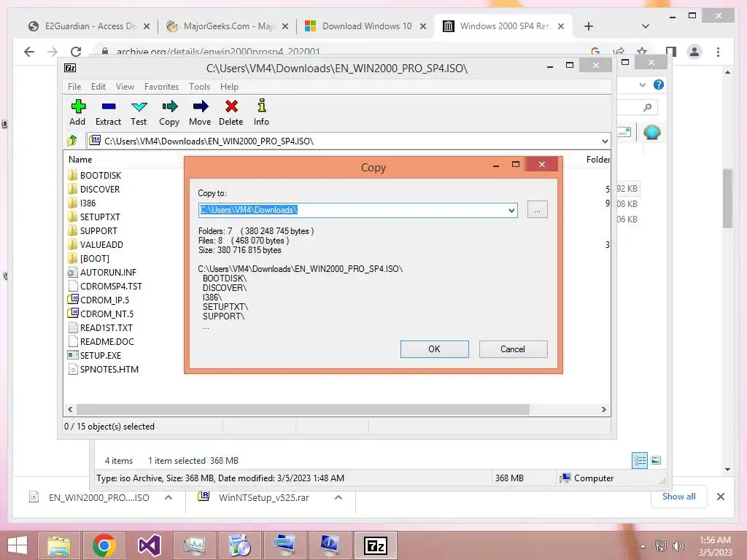Expand the 7-Zip address bar dropdown
Screen dimensions: 747x560
coord(605,141)
